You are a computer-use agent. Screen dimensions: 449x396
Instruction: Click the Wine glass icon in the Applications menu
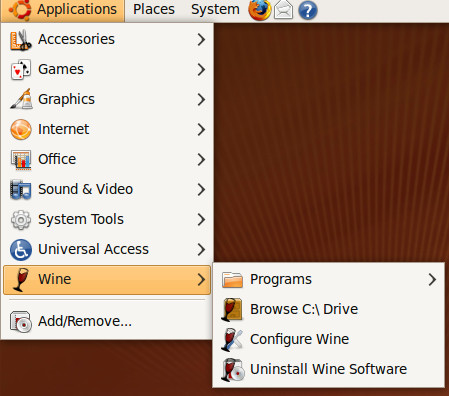coord(21,279)
